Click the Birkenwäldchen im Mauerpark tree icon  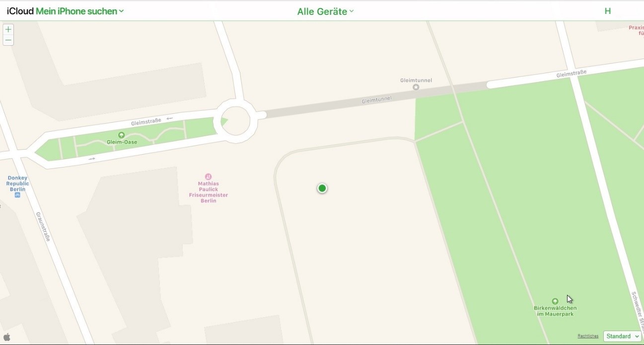555,301
